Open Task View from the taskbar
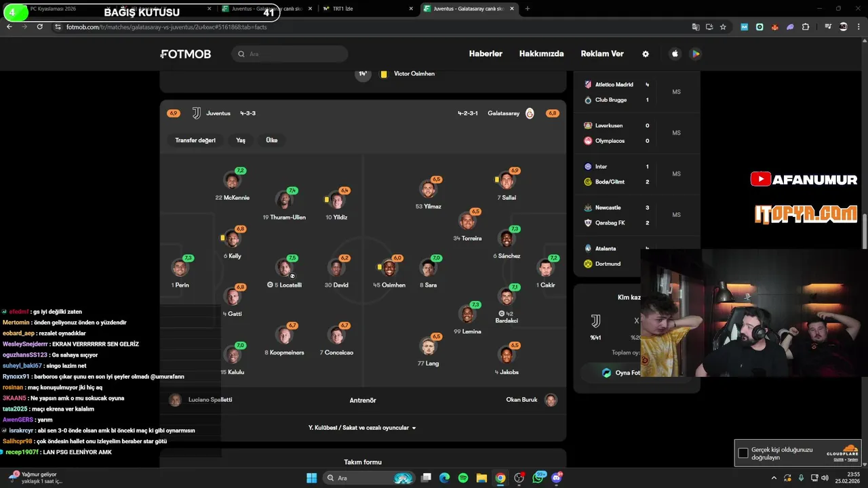Viewport: 868px width, 488px height. (x=426, y=478)
